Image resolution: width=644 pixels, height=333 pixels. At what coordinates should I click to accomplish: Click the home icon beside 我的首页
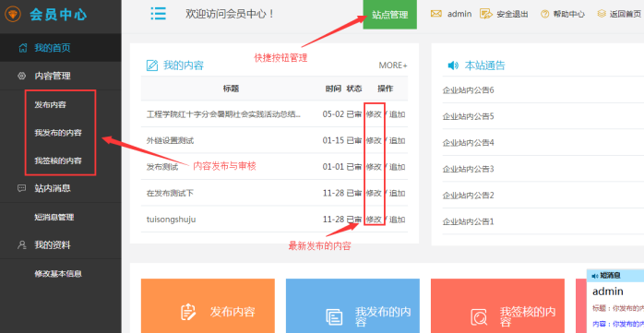click(x=23, y=48)
